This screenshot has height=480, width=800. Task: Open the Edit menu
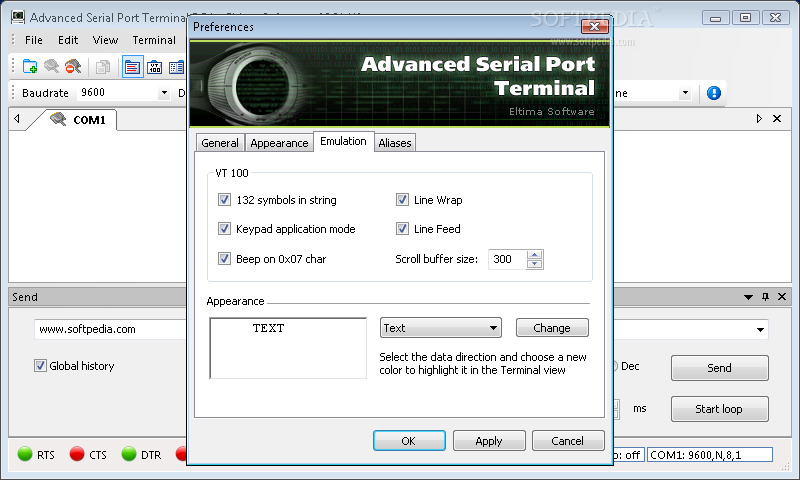click(x=68, y=40)
